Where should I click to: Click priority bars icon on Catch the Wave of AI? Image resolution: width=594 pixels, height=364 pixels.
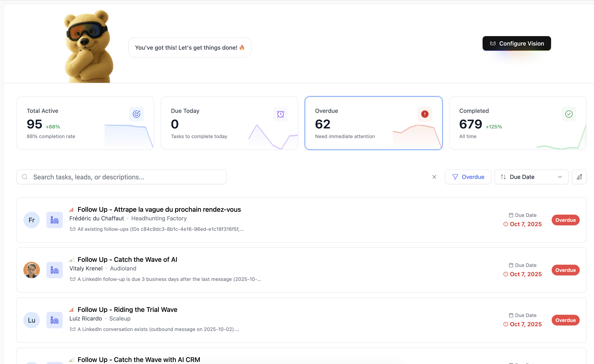tap(71, 260)
